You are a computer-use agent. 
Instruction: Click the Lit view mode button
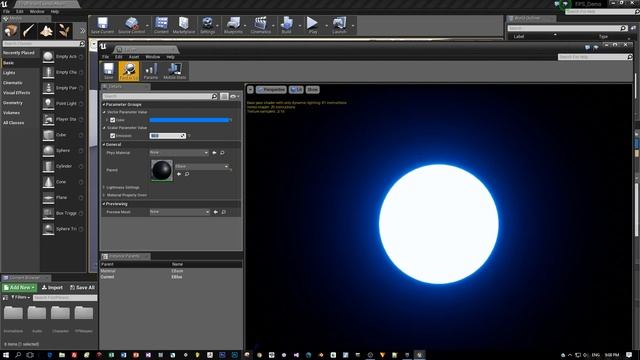click(x=296, y=89)
